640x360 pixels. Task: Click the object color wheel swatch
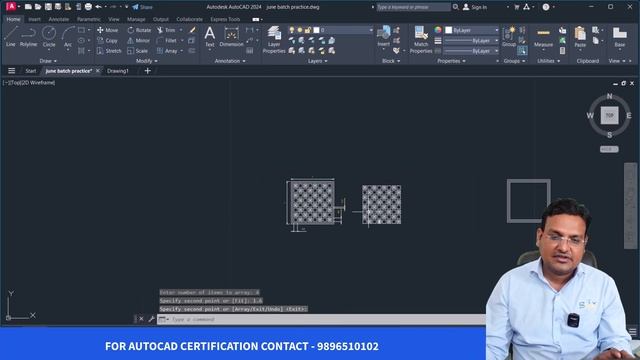pyautogui.click(x=438, y=30)
